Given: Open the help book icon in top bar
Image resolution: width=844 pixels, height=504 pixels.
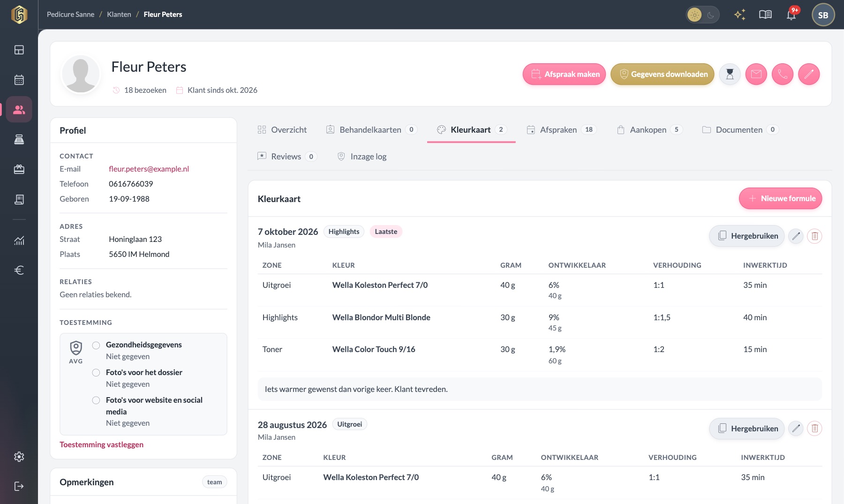Looking at the screenshot, I should click(765, 15).
